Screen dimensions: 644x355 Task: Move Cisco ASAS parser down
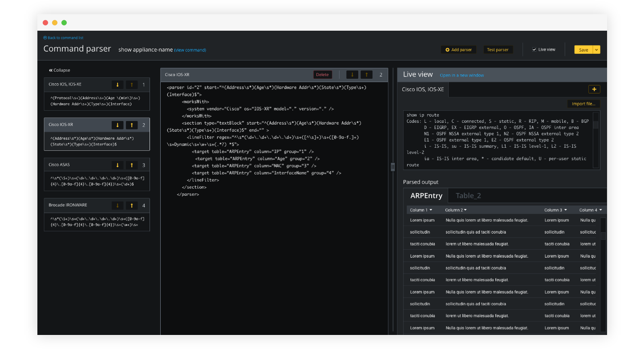(117, 165)
